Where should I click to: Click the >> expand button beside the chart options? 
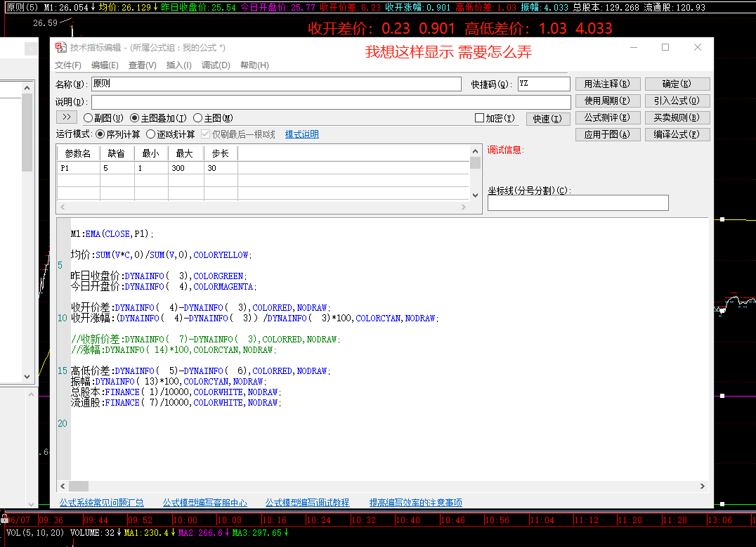(67, 117)
